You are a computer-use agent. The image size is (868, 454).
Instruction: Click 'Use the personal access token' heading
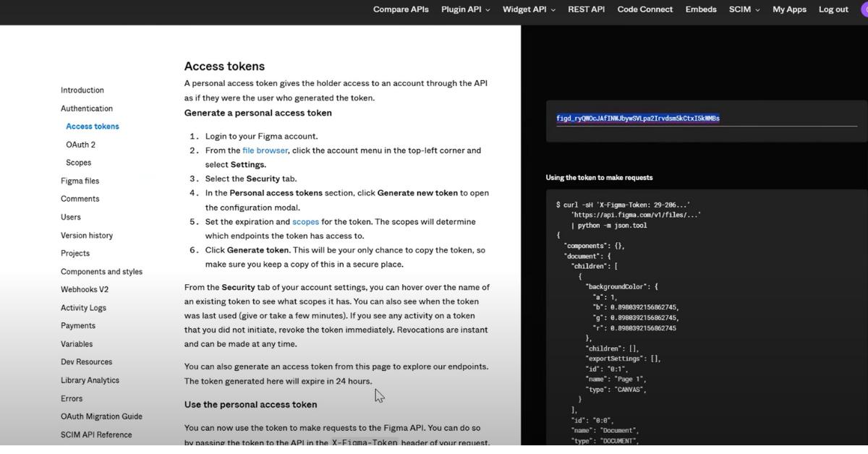(x=250, y=404)
